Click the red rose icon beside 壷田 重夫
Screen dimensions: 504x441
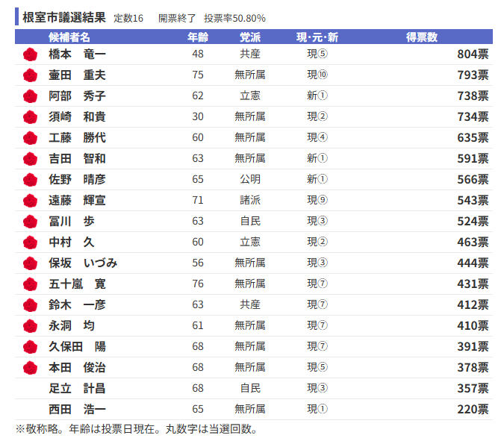click(x=30, y=75)
